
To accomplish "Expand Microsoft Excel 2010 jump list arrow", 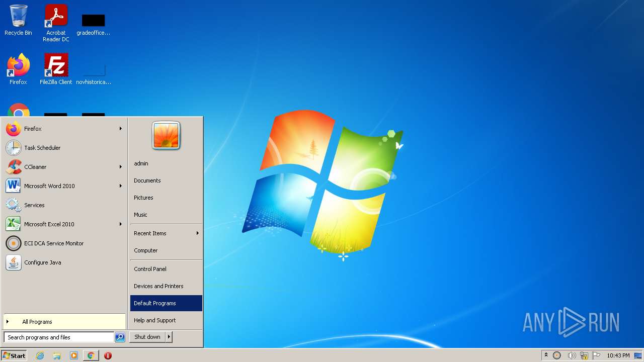I will (x=121, y=224).
